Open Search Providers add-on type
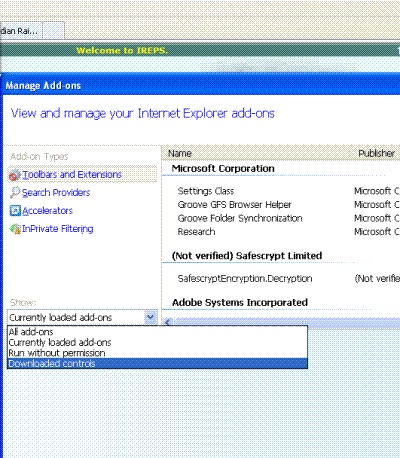Viewport: 400px width, 458px height. coord(56,193)
